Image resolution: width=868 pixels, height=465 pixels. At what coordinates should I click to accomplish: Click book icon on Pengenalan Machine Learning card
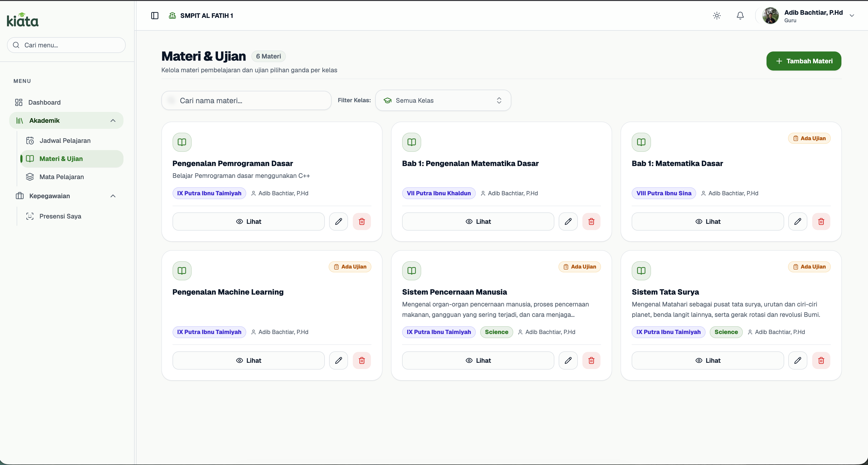tap(182, 271)
